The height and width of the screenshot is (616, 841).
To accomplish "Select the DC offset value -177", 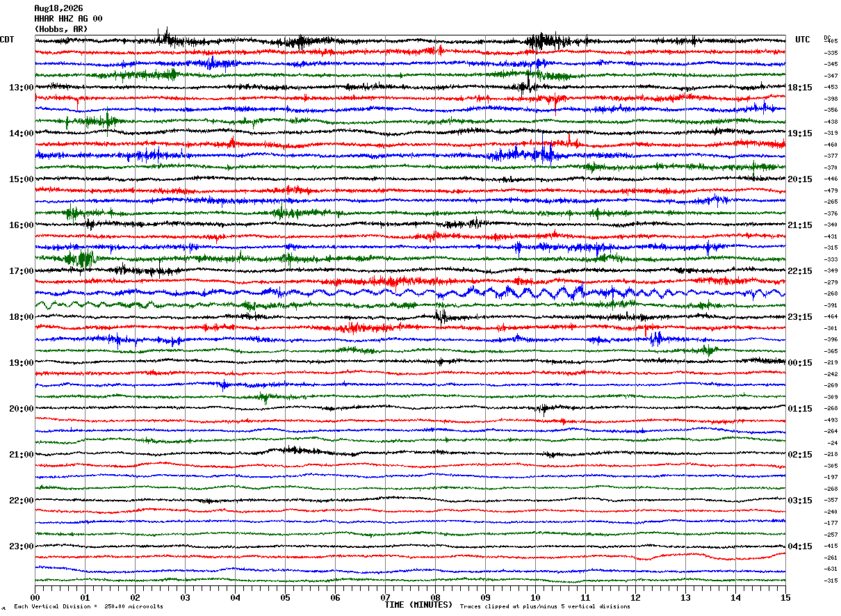I will pos(831,524).
